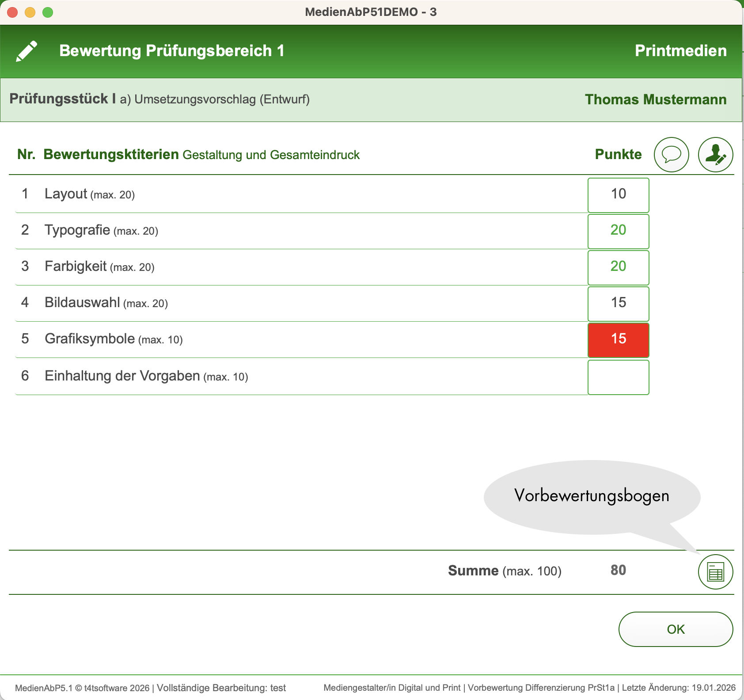Open the comment speech bubble icon
The image size is (744, 700).
point(671,155)
